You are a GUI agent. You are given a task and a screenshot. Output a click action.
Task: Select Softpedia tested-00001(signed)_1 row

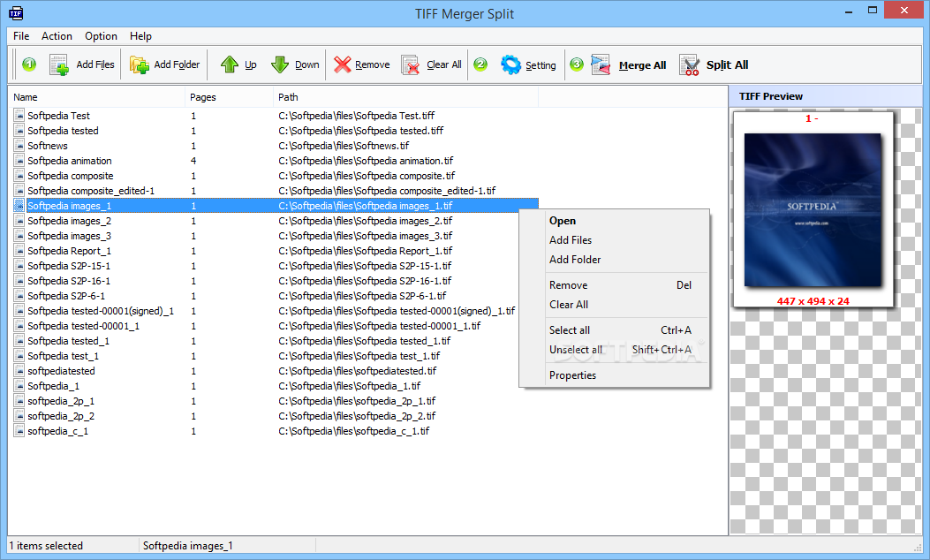click(x=276, y=311)
